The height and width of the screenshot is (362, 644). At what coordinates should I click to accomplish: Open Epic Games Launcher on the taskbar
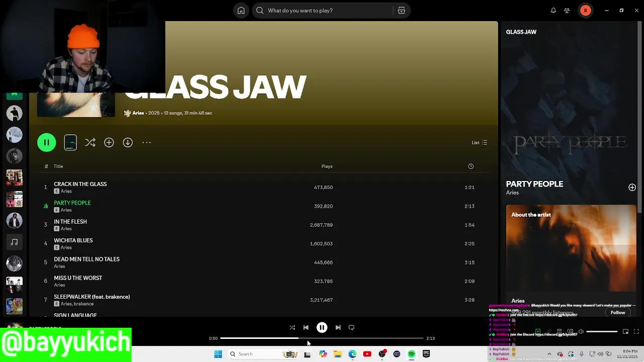coord(426,354)
